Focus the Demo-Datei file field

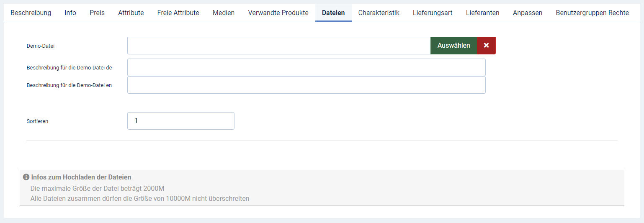point(279,46)
